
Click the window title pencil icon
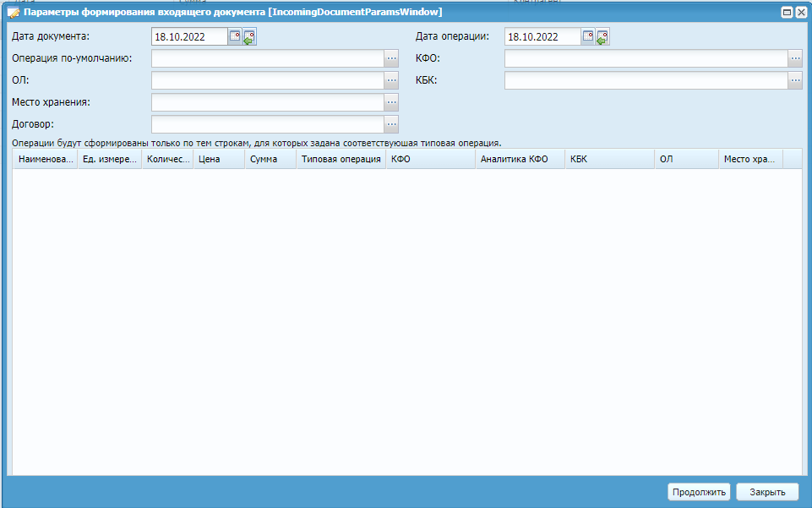pyautogui.click(x=14, y=13)
